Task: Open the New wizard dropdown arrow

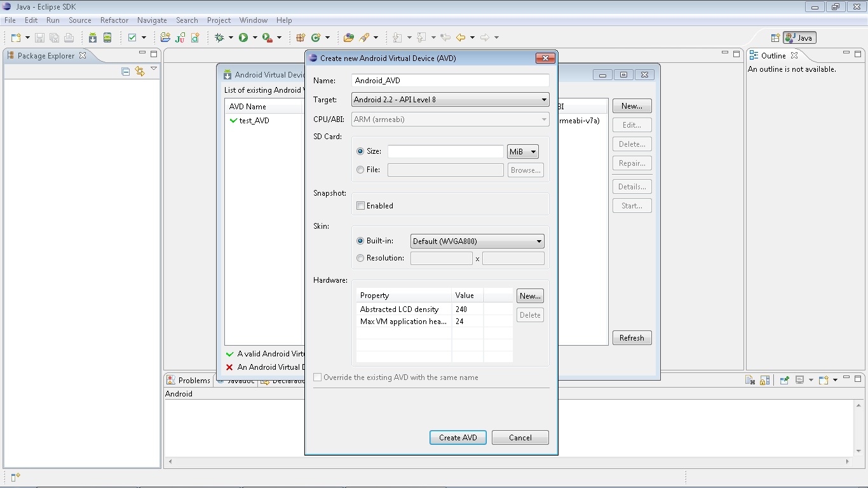Action: pyautogui.click(x=27, y=37)
